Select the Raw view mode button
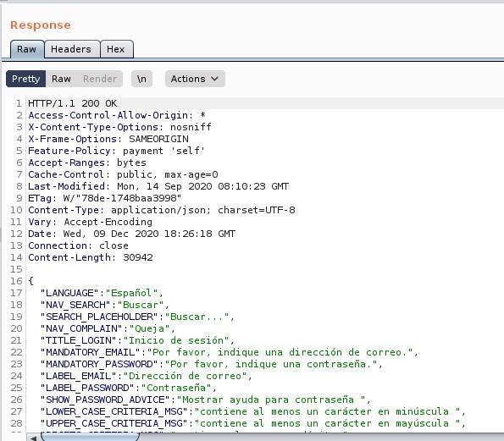Viewport: 504px width, 441px height. 61,79
